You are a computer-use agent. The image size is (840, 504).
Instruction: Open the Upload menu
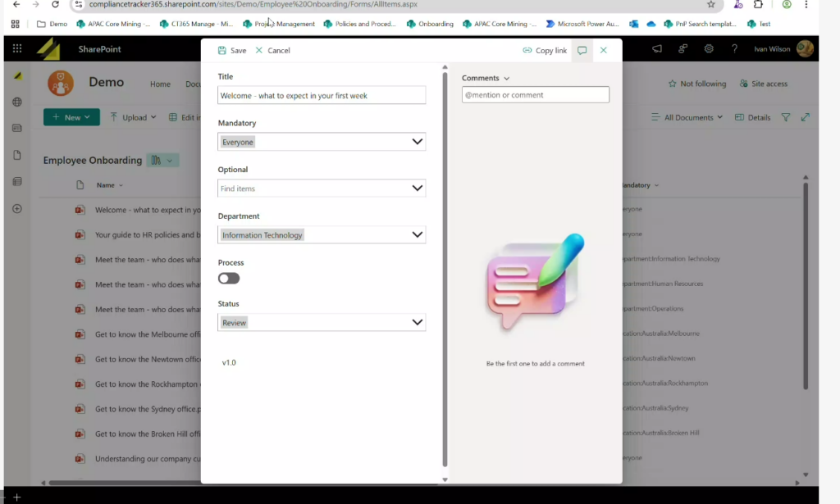(x=133, y=117)
